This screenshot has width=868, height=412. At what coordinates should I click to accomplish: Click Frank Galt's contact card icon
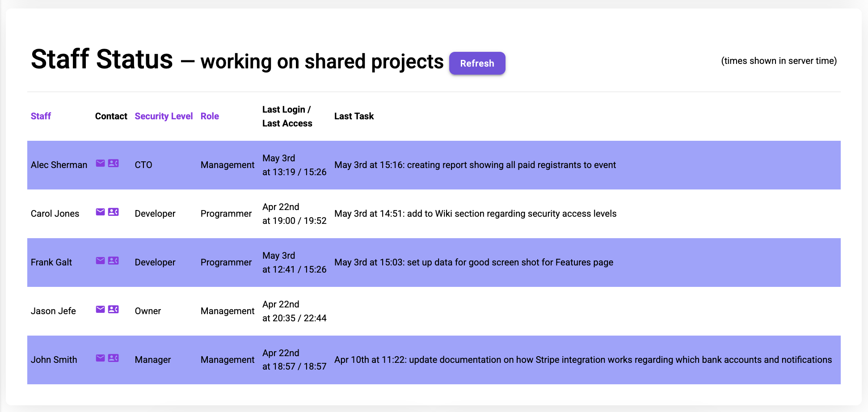(x=113, y=261)
